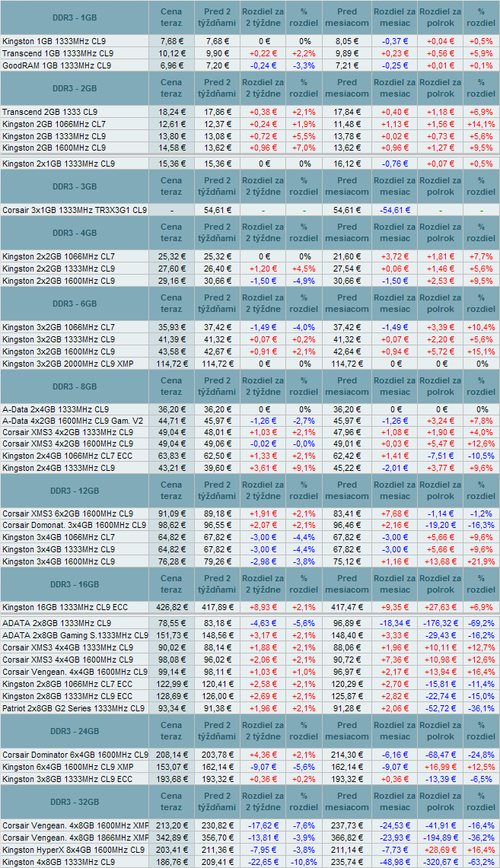Click the -54,61 € monthly difference cell

[395, 211]
